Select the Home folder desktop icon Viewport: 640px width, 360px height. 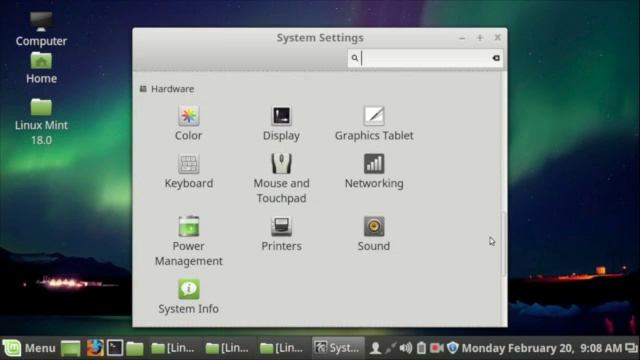click(41, 68)
